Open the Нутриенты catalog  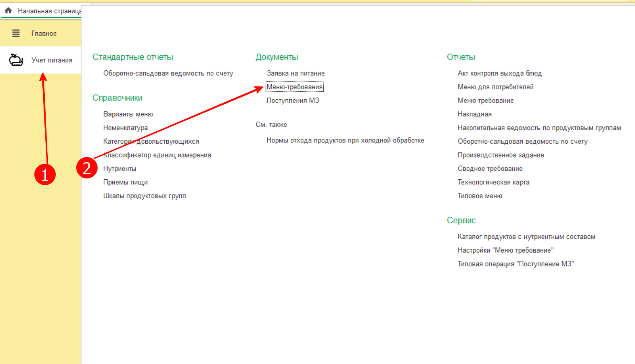[x=120, y=168]
